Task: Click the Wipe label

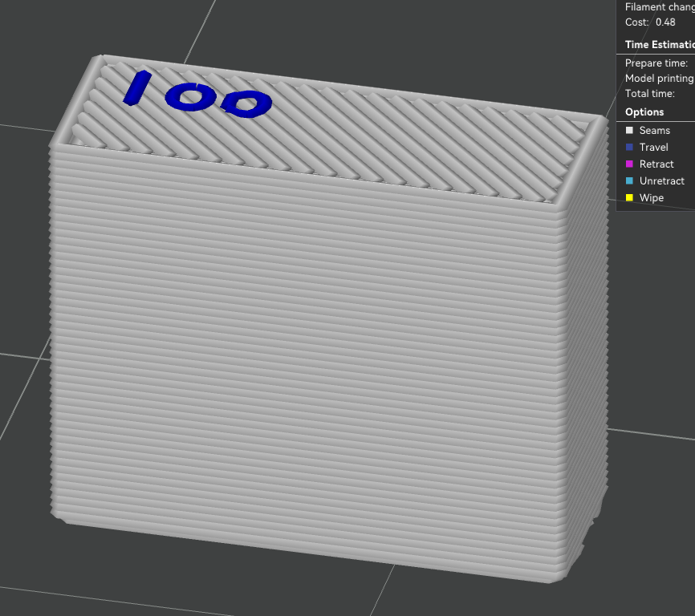Action: pos(652,197)
